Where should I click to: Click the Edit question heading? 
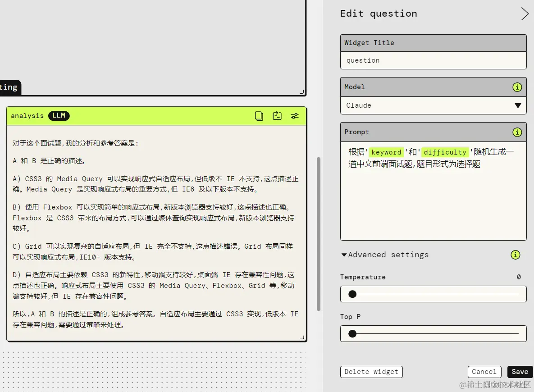click(x=379, y=14)
